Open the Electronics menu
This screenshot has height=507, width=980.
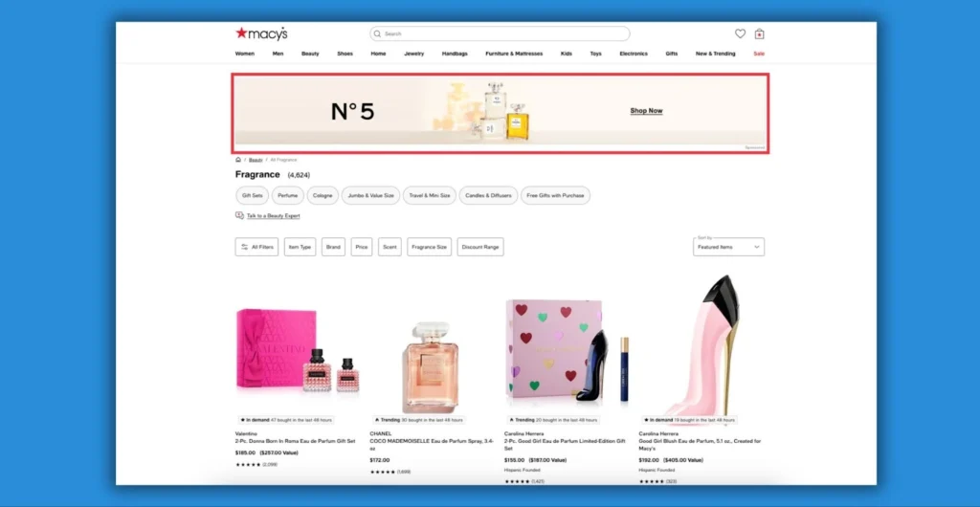pos(634,54)
